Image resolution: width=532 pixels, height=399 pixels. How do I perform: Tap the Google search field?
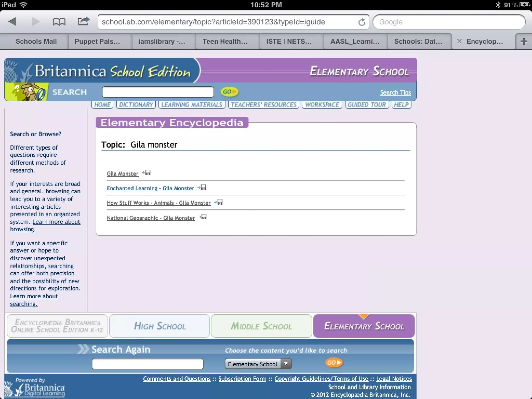pos(449,22)
